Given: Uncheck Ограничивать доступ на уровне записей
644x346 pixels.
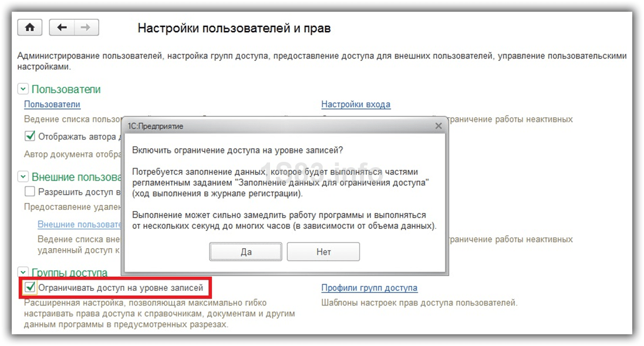Looking at the screenshot, I should click(30, 287).
